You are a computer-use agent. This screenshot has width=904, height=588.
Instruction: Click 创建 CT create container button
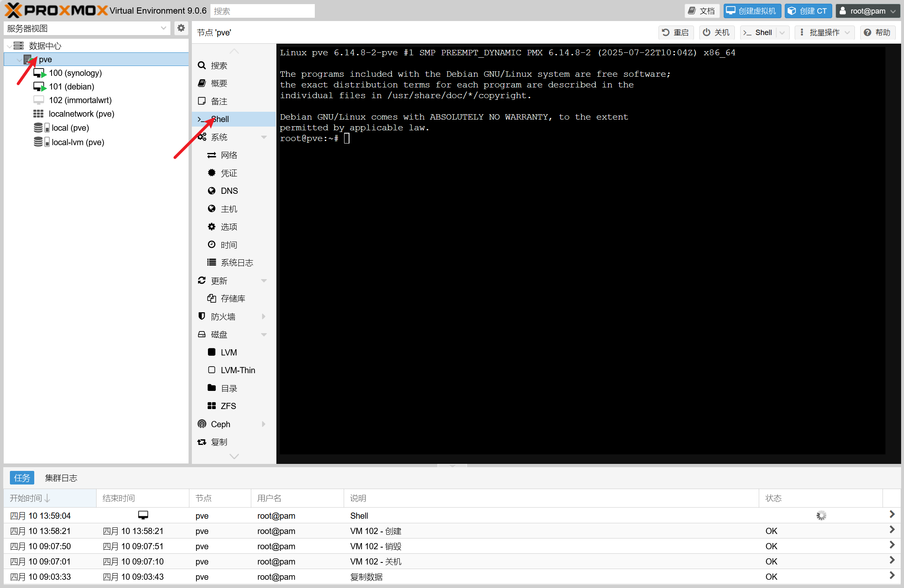tap(808, 11)
